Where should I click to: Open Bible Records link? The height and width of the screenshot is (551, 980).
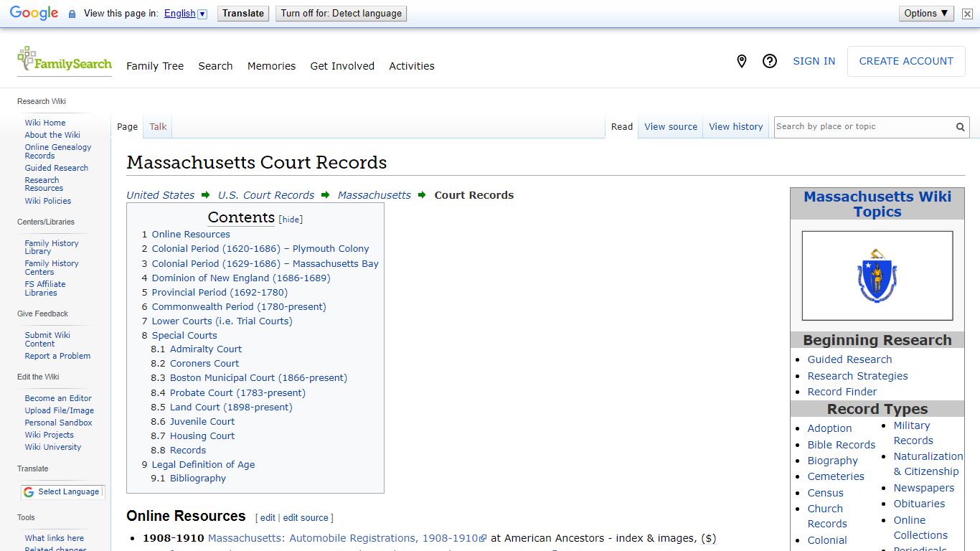842,445
